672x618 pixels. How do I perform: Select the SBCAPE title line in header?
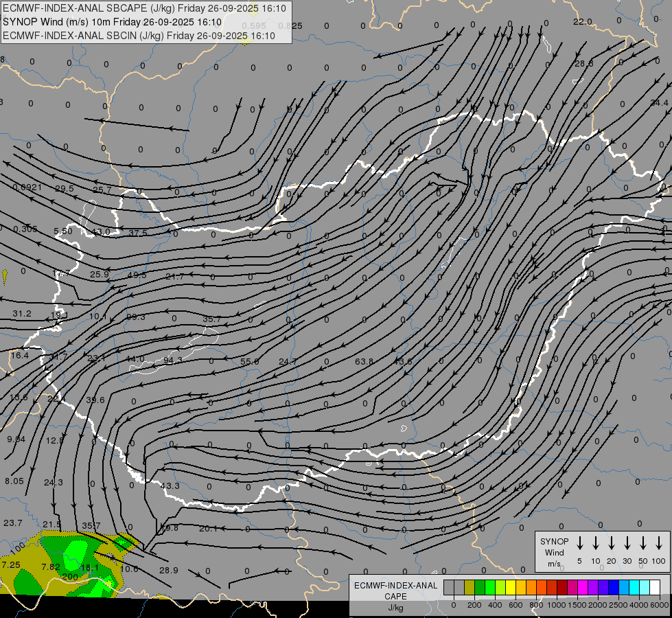144,8
